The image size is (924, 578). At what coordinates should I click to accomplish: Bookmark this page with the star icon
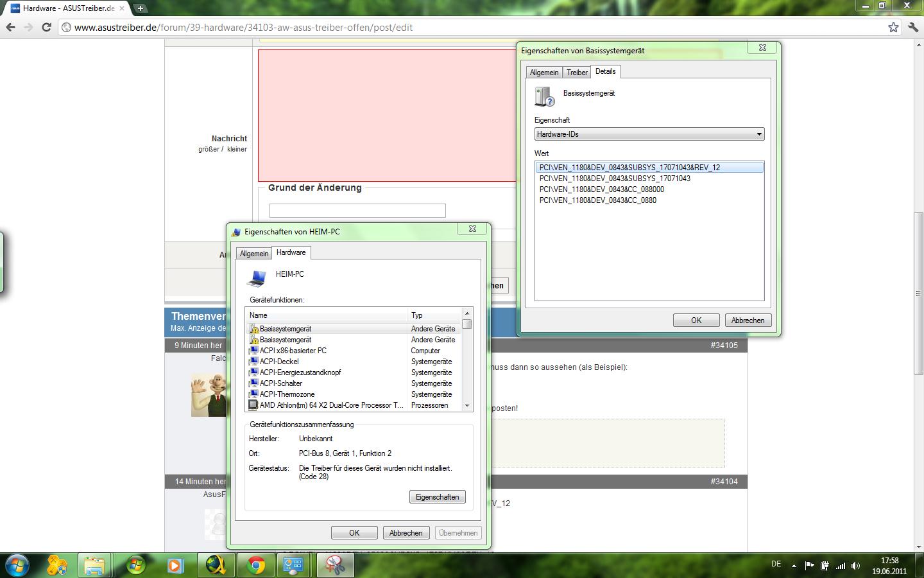pyautogui.click(x=893, y=27)
